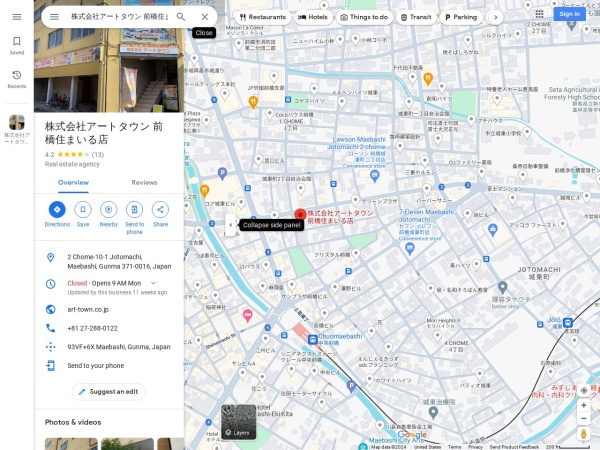Click the Privacy link in map footer
The width and height of the screenshot is (600, 450).
coord(475,447)
